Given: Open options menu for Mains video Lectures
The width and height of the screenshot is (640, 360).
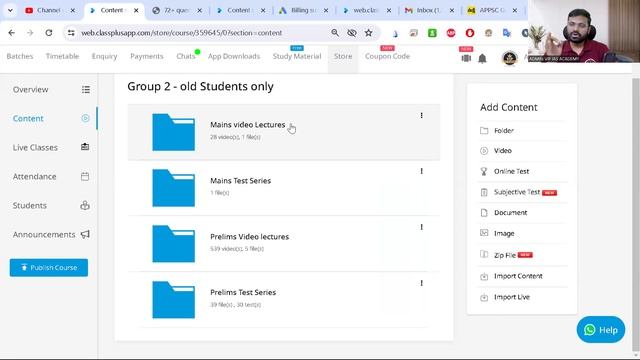Looking at the screenshot, I should point(421,116).
